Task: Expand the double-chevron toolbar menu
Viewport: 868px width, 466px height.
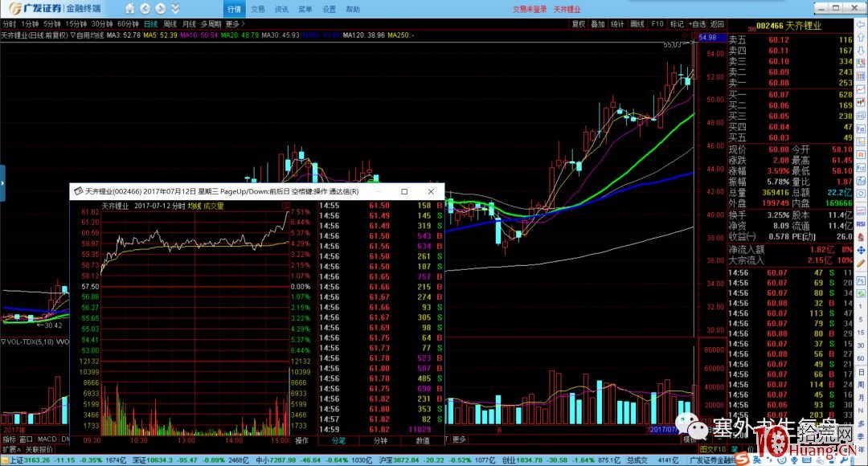Action: pyautogui.click(x=175, y=9)
